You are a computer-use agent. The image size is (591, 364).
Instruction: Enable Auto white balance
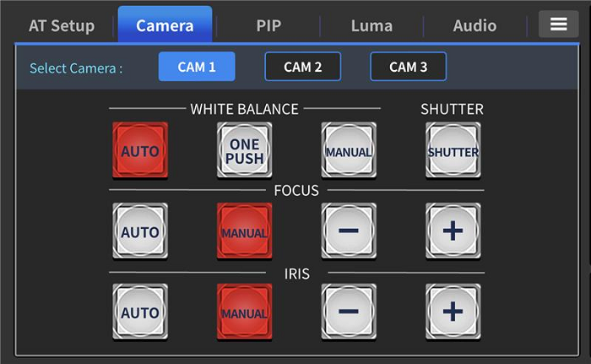[140, 151]
